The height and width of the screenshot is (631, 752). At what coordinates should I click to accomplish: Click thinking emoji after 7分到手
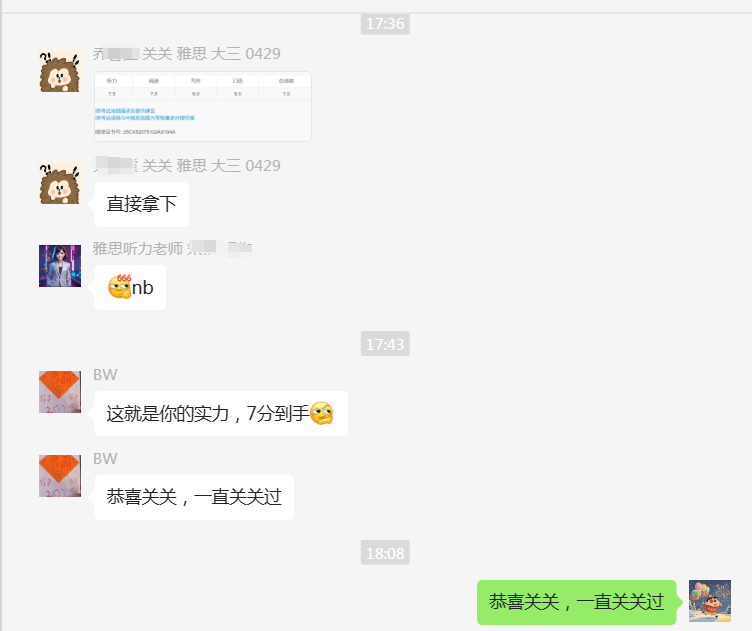pyautogui.click(x=322, y=413)
